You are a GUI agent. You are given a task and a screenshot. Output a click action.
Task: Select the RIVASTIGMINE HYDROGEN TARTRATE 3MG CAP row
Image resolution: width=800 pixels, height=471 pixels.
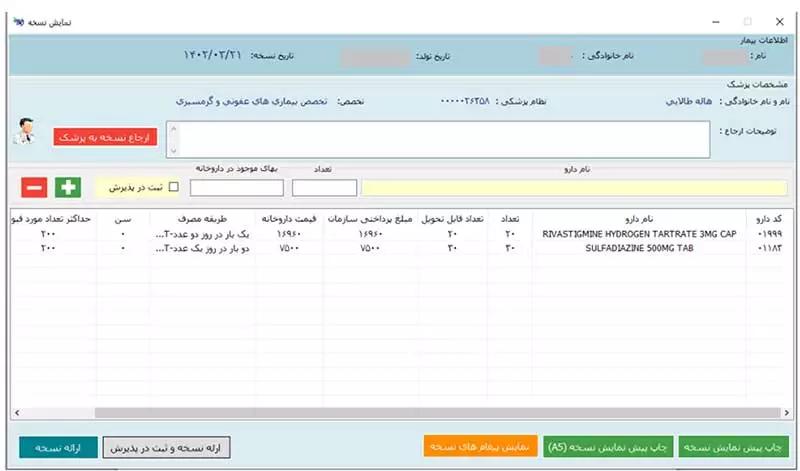401,234
